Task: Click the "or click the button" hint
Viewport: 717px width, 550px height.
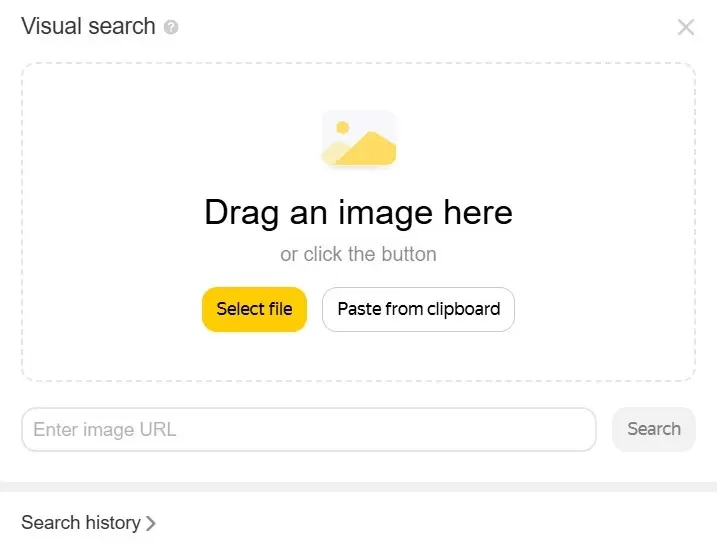Action: pyautogui.click(x=358, y=254)
